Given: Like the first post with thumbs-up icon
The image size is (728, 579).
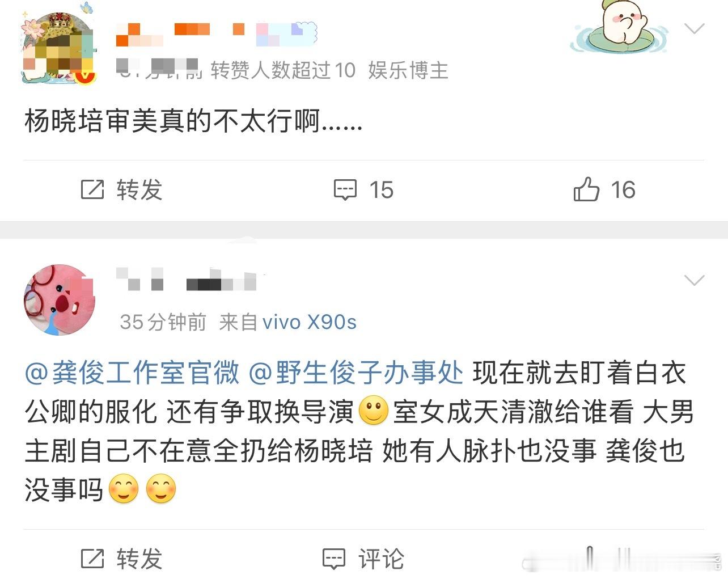Looking at the screenshot, I should pos(586,189).
